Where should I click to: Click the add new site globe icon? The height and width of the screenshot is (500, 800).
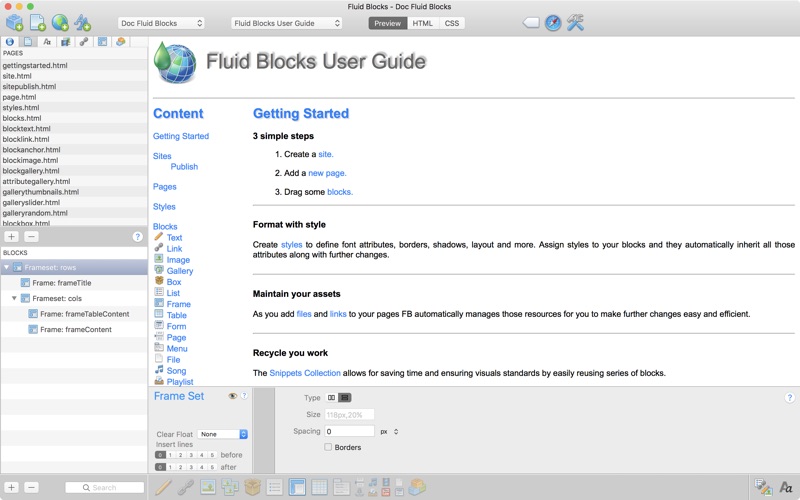[60, 22]
